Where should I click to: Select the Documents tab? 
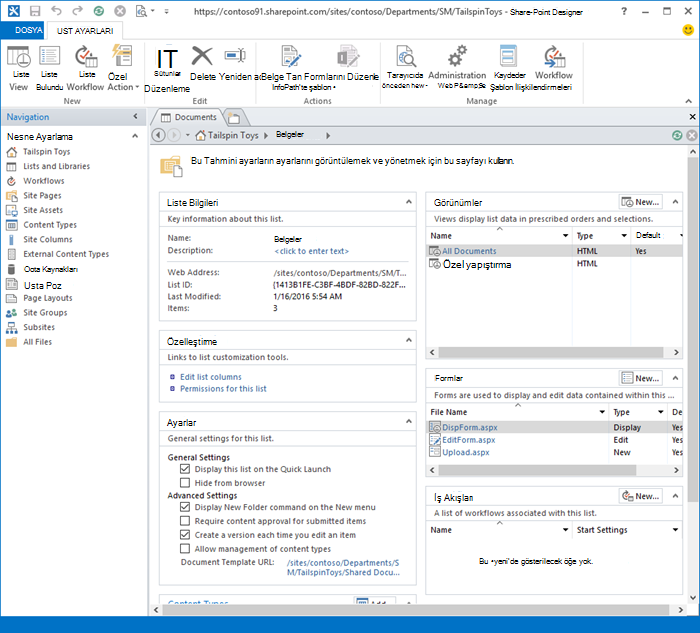189,117
